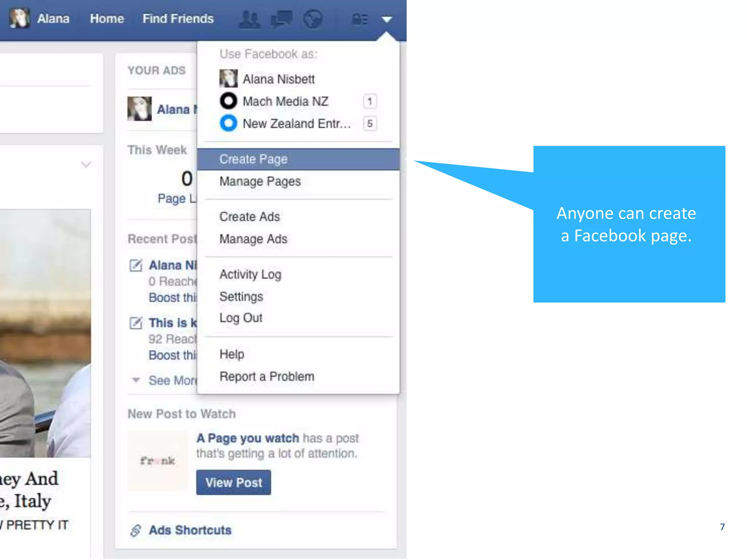The image size is (747, 560).
Task: Click the View Post button
Action: pos(233,482)
